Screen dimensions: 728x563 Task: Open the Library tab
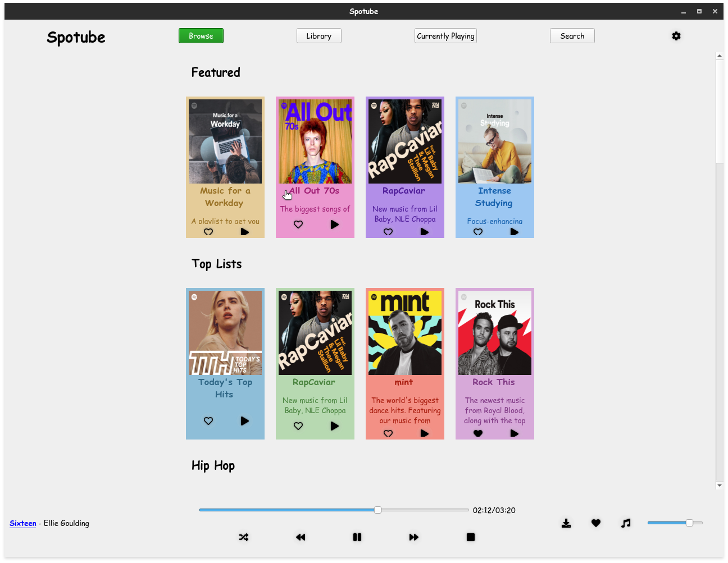point(319,36)
